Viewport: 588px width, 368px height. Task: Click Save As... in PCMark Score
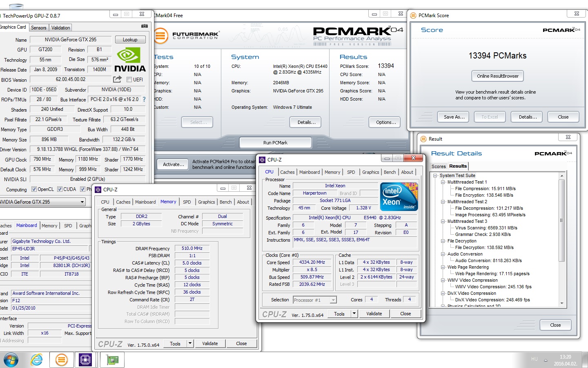tap(454, 117)
